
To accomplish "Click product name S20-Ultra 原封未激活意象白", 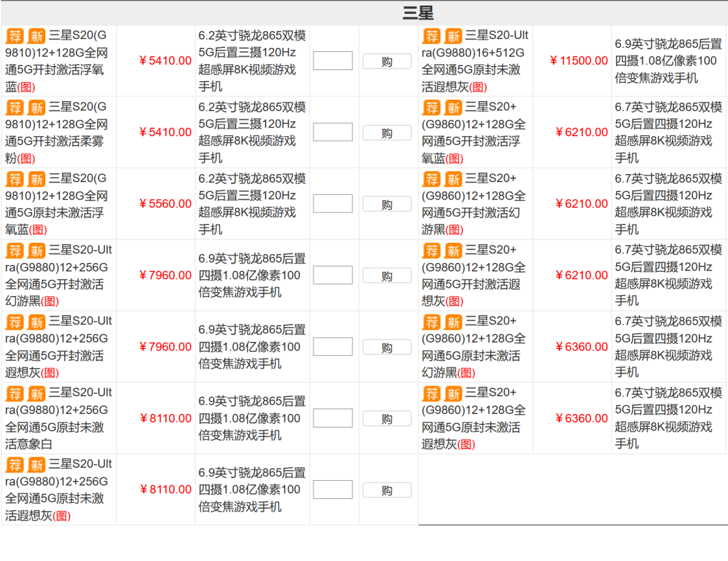I will pyautogui.click(x=59, y=419).
